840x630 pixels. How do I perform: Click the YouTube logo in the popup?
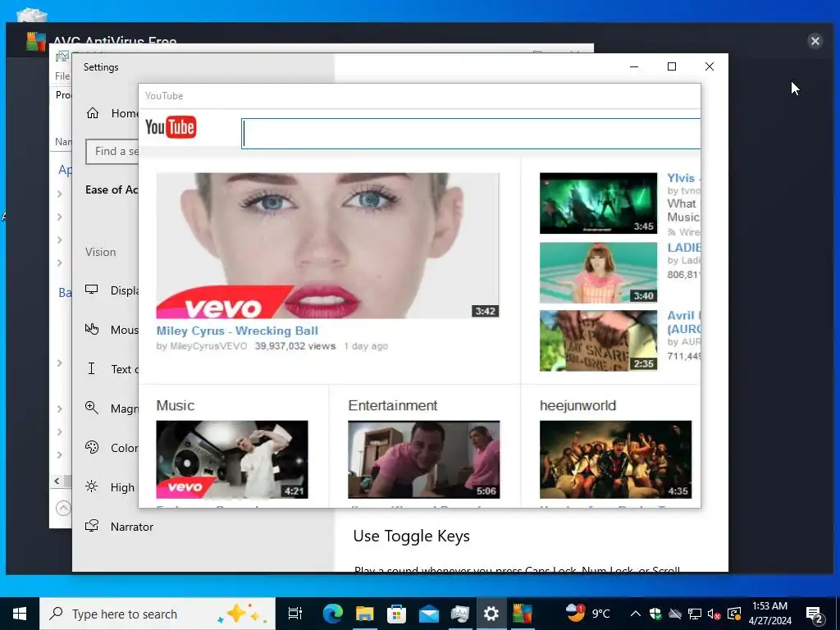click(171, 127)
